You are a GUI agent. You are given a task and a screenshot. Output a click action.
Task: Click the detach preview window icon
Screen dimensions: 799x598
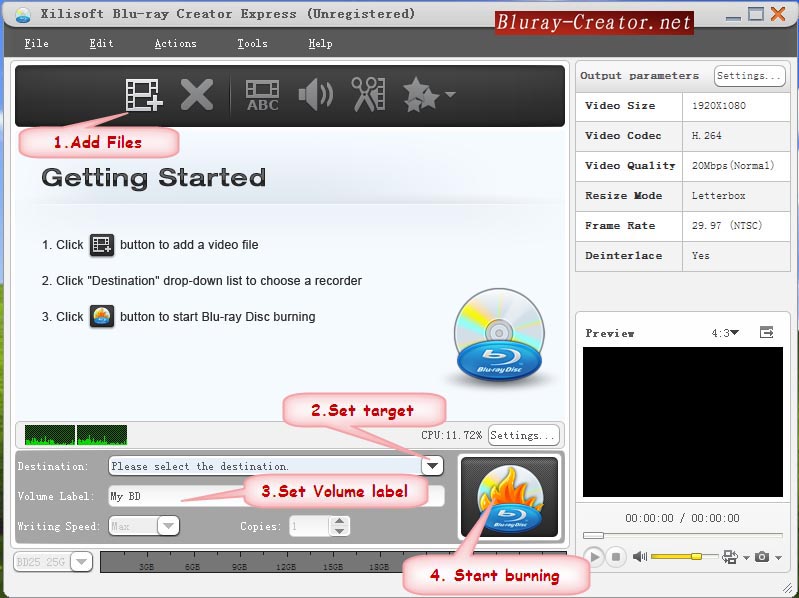tap(766, 333)
